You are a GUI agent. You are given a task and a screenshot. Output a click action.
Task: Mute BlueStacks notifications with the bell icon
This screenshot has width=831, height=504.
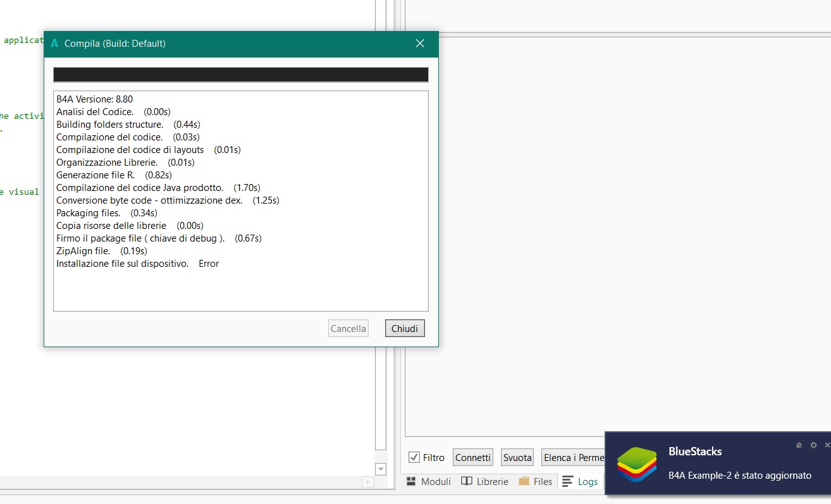[x=799, y=445]
